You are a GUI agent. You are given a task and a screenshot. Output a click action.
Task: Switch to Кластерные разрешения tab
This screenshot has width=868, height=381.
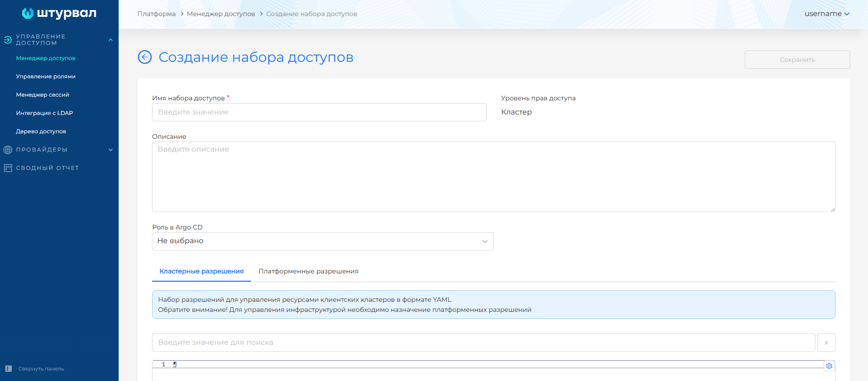(x=202, y=272)
